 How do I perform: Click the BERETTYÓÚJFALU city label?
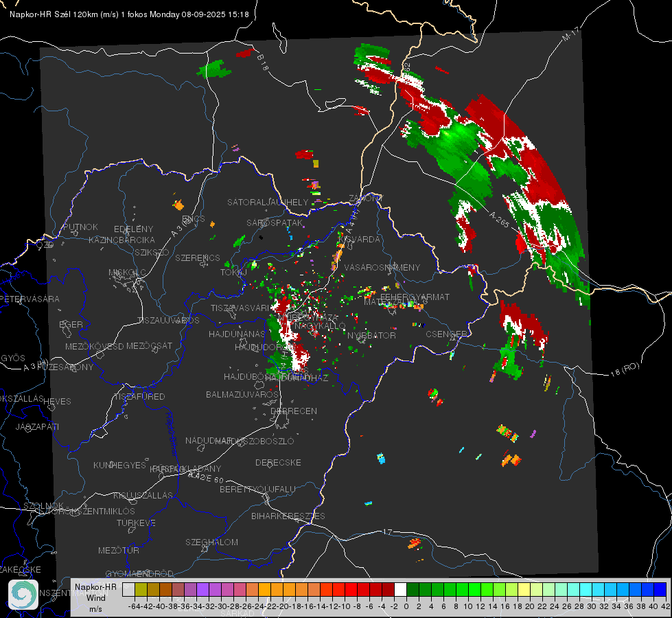257,489
